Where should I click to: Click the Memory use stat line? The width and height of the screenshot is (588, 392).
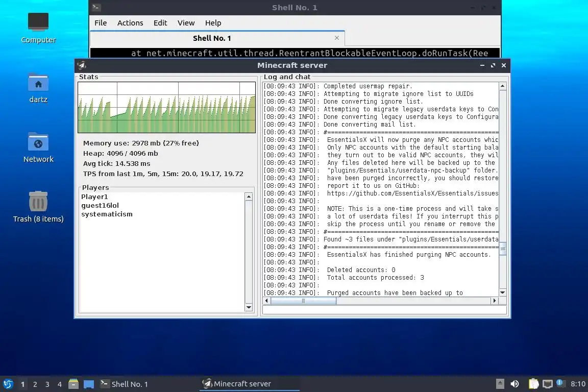point(141,143)
